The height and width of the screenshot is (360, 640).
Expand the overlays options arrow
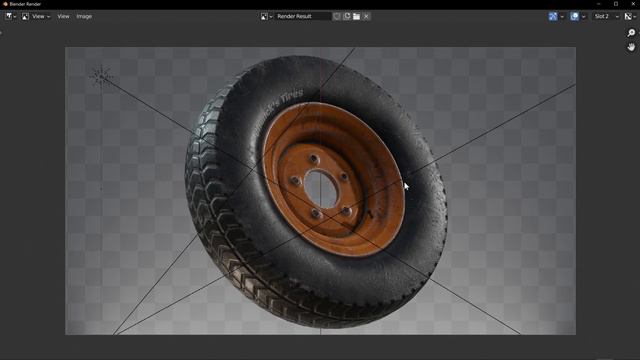click(x=583, y=16)
